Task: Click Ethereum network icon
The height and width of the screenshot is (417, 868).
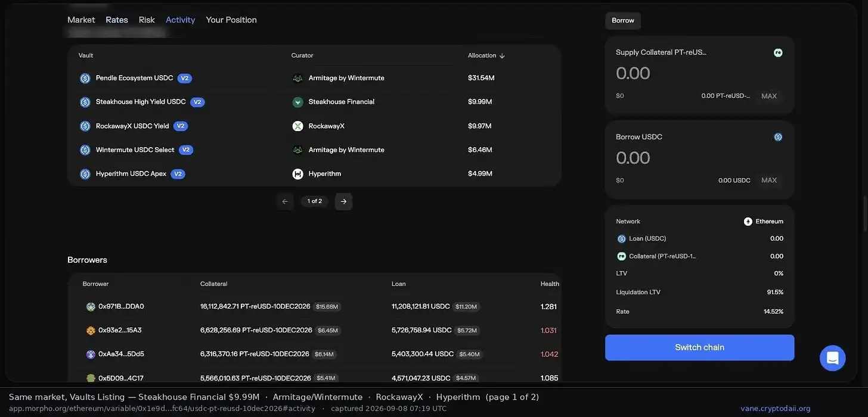Action: tap(748, 222)
